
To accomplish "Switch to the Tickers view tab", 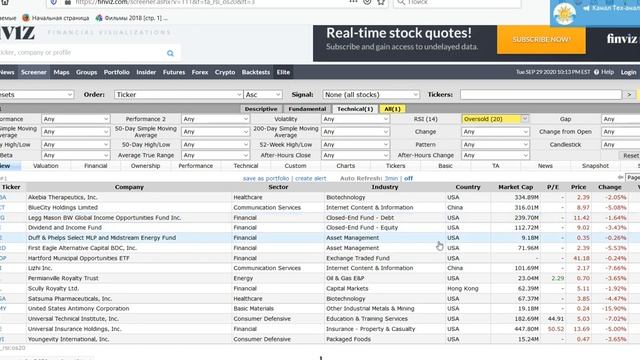I will (x=396, y=166).
